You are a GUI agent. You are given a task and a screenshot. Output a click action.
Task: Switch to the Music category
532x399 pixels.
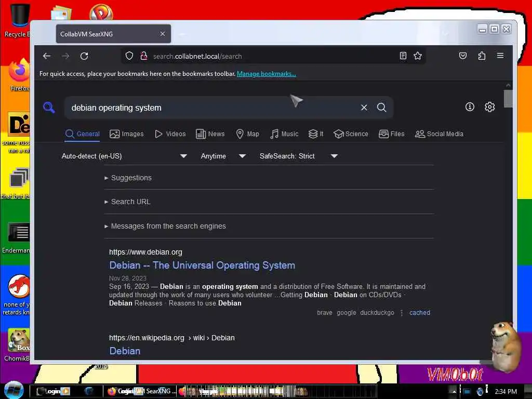(x=284, y=134)
